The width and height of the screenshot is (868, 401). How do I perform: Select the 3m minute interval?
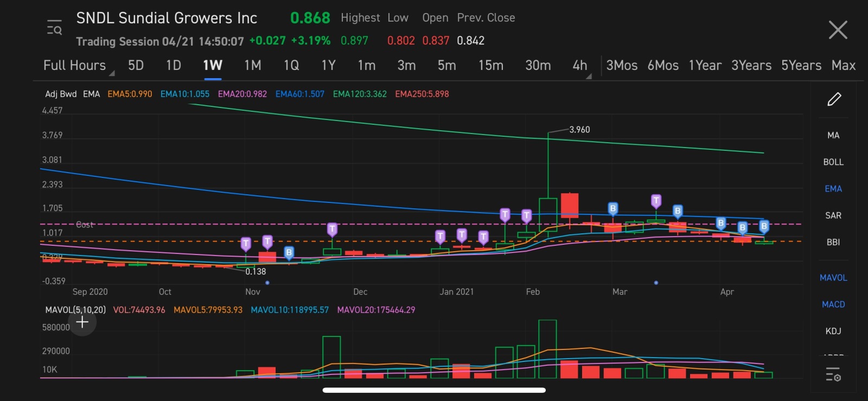406,66
